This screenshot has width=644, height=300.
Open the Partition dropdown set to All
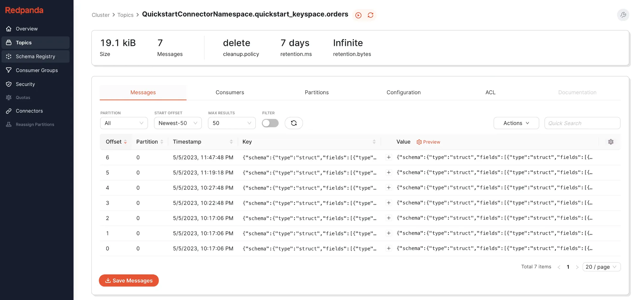(124, 123)
